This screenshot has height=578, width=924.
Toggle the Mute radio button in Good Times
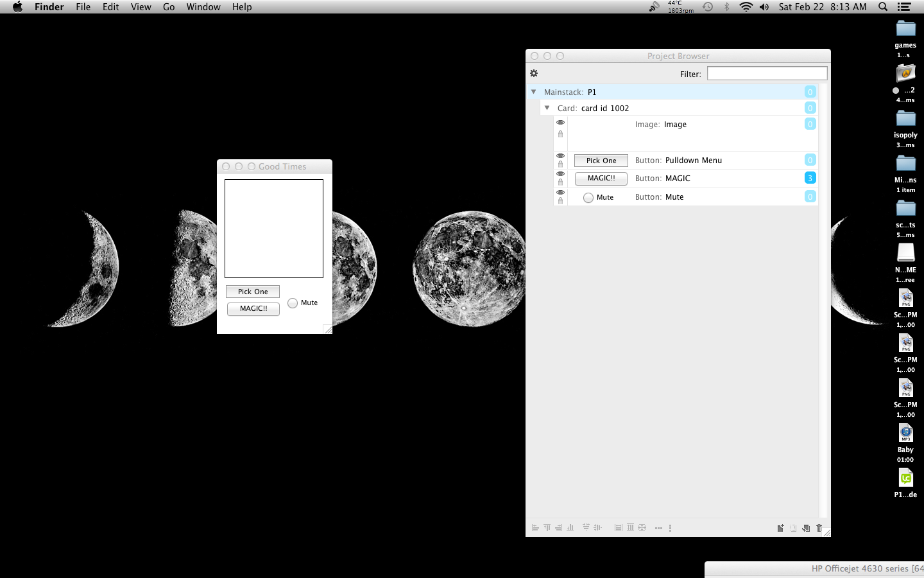293,303
